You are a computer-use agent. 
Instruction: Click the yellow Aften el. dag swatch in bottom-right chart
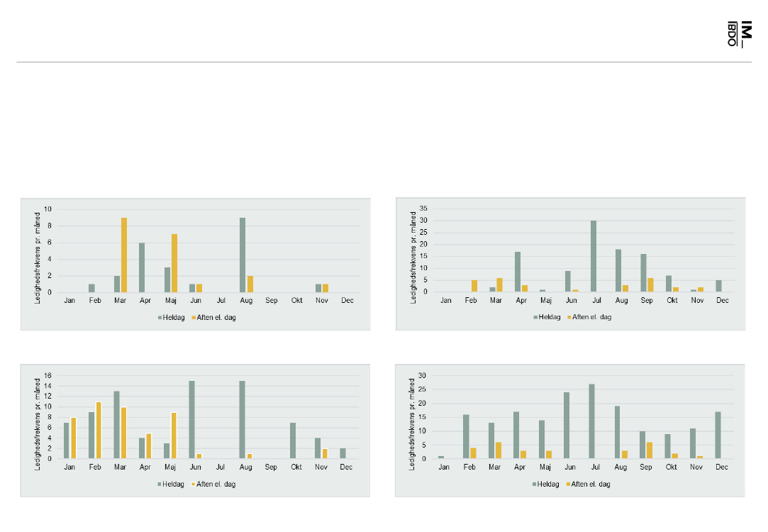(568, 484)
